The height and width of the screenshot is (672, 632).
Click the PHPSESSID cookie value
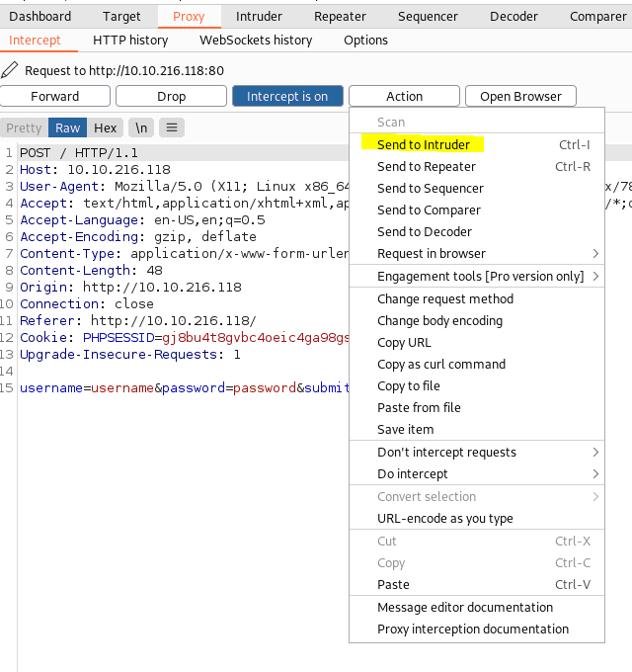[x=256, y=338]
